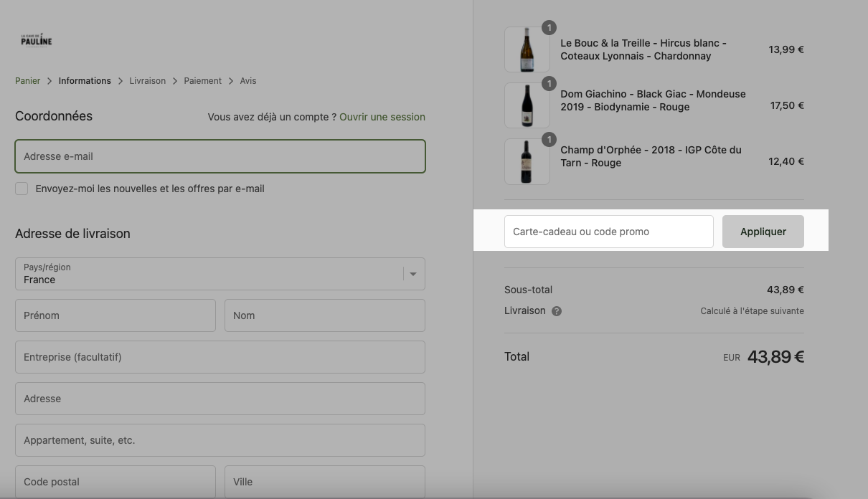Click Ouvrir une session link
Screen dimensions: 868x499
(x=382, y=117)
